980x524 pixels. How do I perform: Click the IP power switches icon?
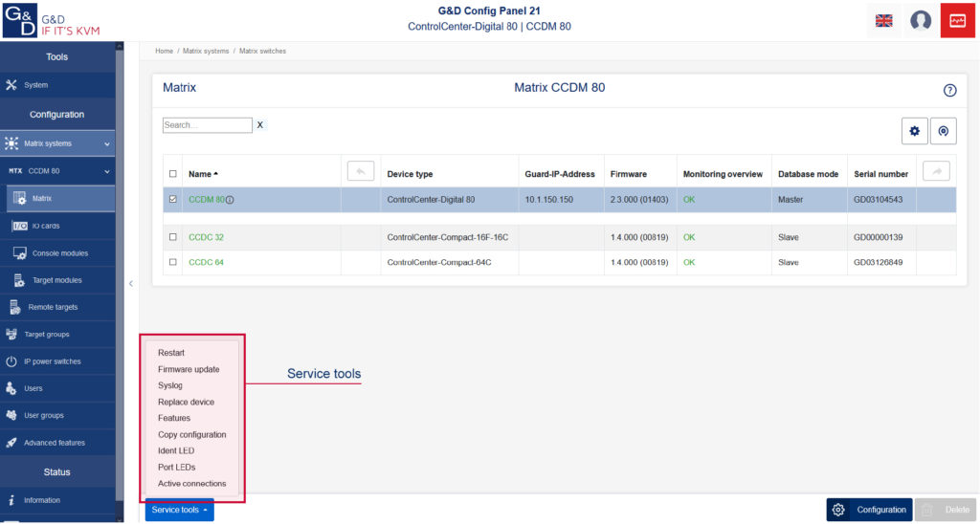pos(11,361)
